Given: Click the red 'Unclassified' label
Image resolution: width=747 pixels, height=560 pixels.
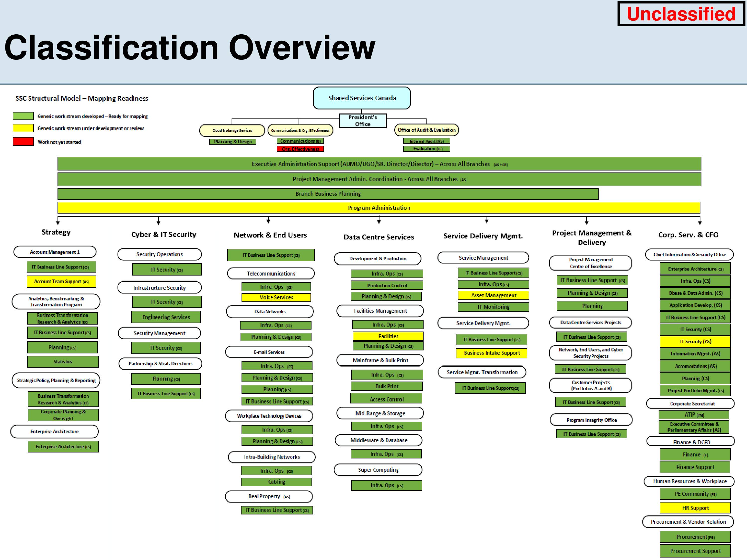Looking at the screenshot, I should click(x=681, y=14).
